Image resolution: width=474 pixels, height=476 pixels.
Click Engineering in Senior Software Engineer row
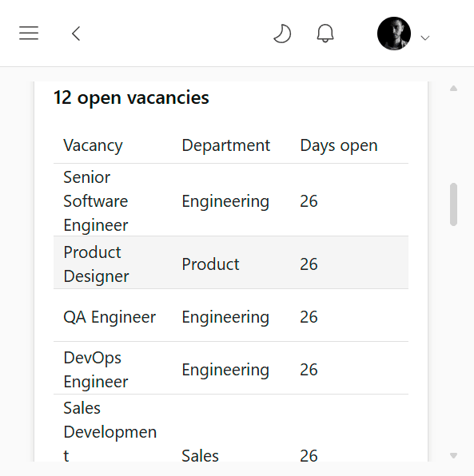(225, 201)
